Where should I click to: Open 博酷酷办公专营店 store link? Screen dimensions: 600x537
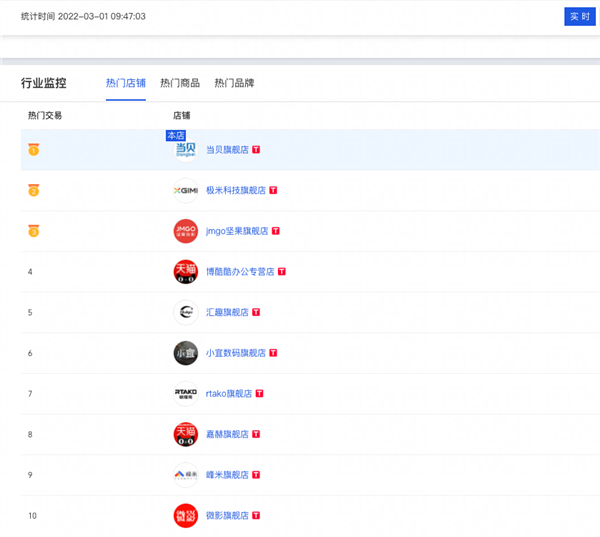point(240,271)
